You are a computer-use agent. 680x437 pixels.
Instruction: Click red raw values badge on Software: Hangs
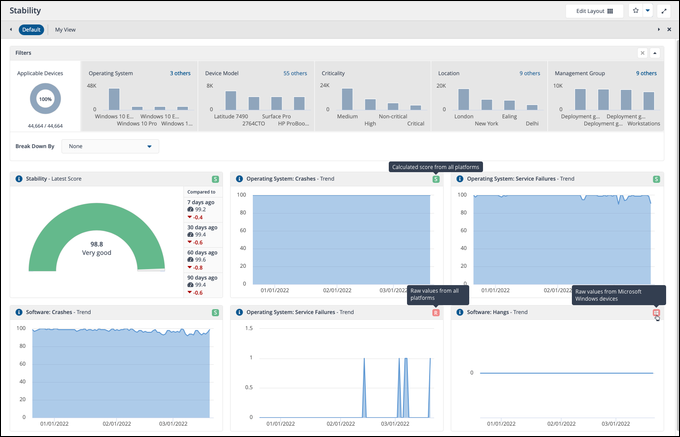click(x=656, y=313)
